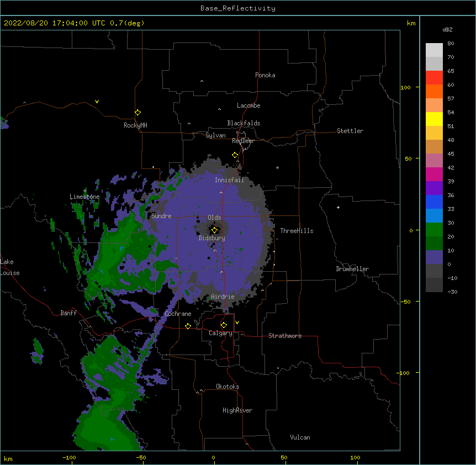Screen dimensions: 476x465
Task: Click the yellow V marker east of Calgary
Action: 237,323
